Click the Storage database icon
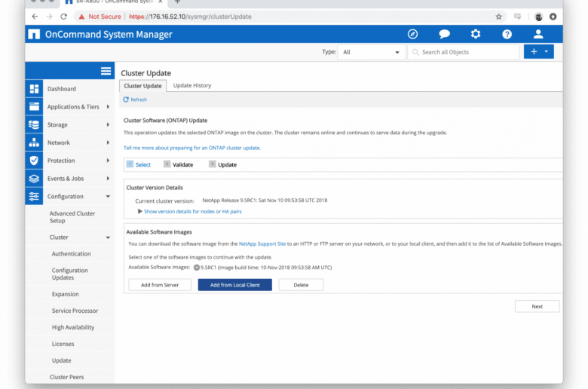This screenshot has width=588, height=389. pyautogui.click(x=34, y=124)
